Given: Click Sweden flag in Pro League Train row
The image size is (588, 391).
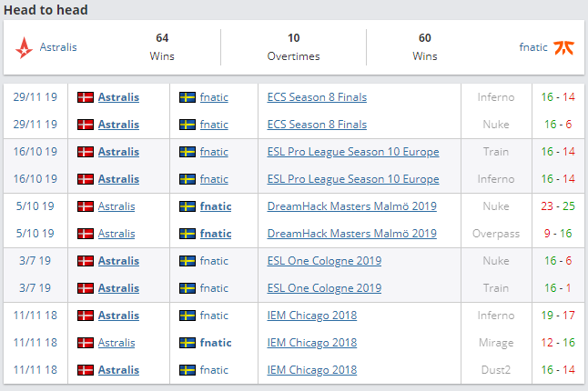Looking at the screenshot, I should 188,151.
